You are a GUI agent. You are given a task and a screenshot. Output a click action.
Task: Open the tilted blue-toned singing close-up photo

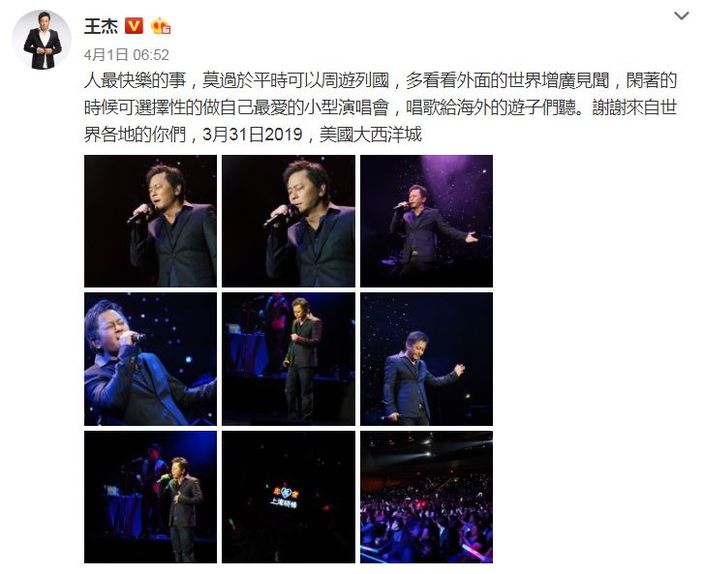coord(150,359)
